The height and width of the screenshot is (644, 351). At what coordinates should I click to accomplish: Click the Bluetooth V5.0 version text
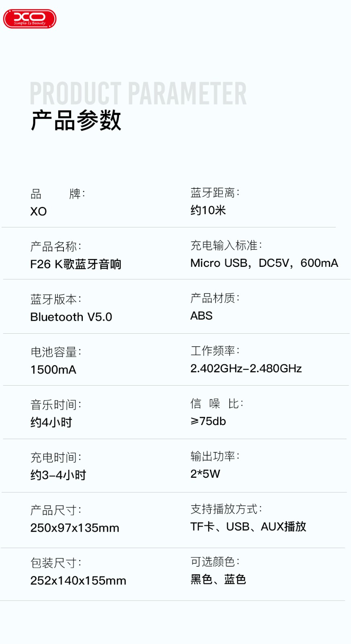pyautogui.click(x=71, y=317)
